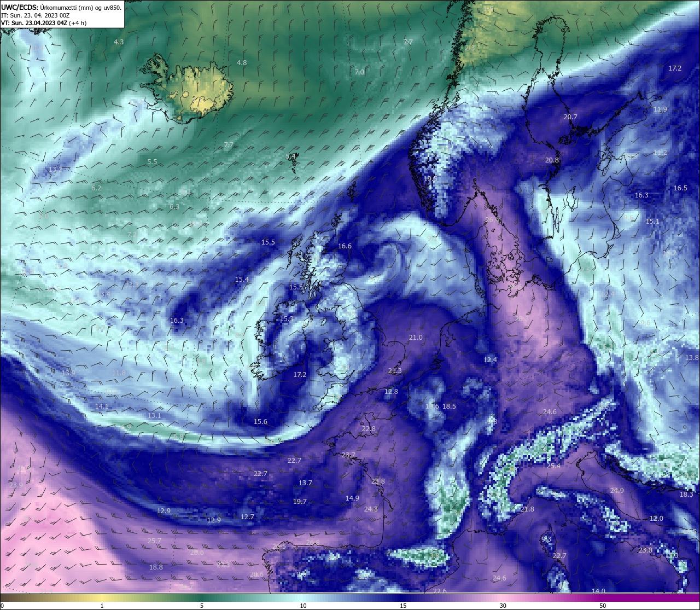This screenshot has width=700, height=610.
Task: Click the 5.5 value south of Iceland
Action: pyautogui.click(x=152, y=162)
